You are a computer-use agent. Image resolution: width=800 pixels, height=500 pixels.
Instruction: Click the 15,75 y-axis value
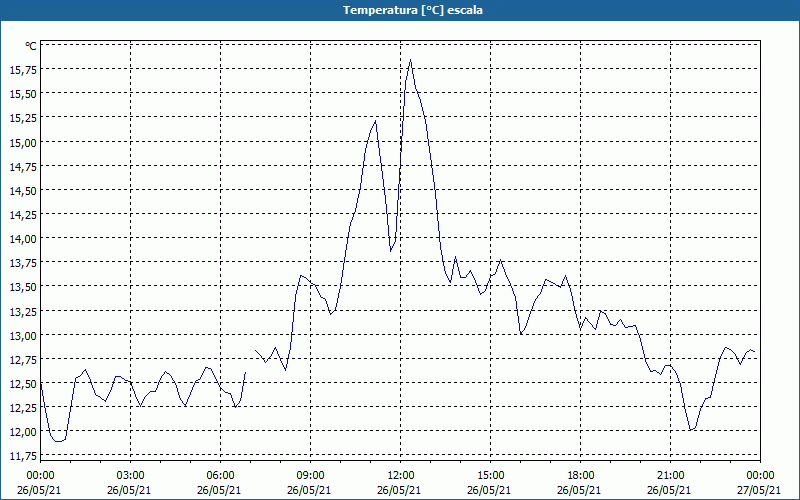23,70
